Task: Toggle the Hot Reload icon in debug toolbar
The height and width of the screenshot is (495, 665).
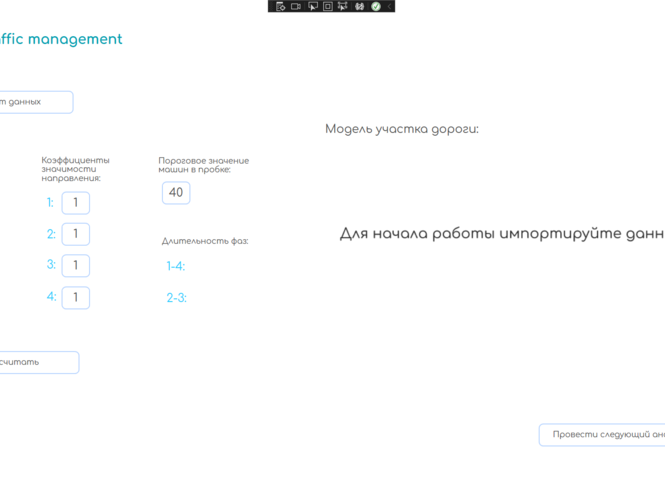Action: tap(360, 6)
